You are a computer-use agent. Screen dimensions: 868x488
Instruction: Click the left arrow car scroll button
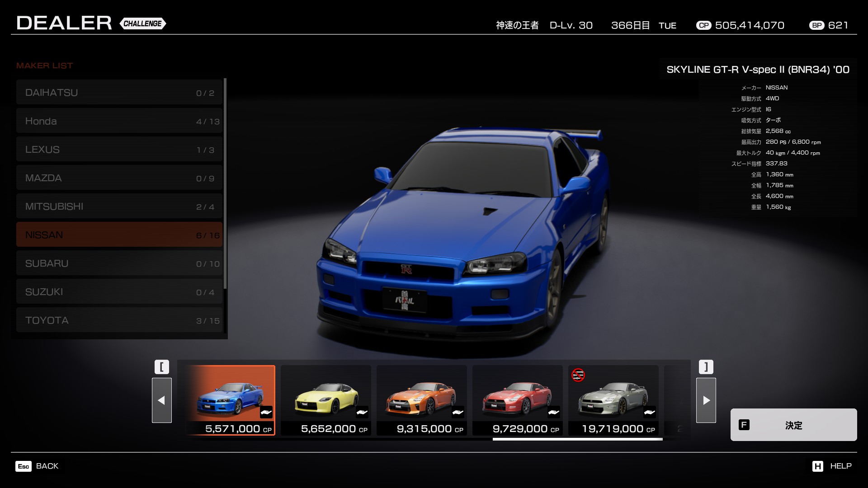[x=161, y=400]
